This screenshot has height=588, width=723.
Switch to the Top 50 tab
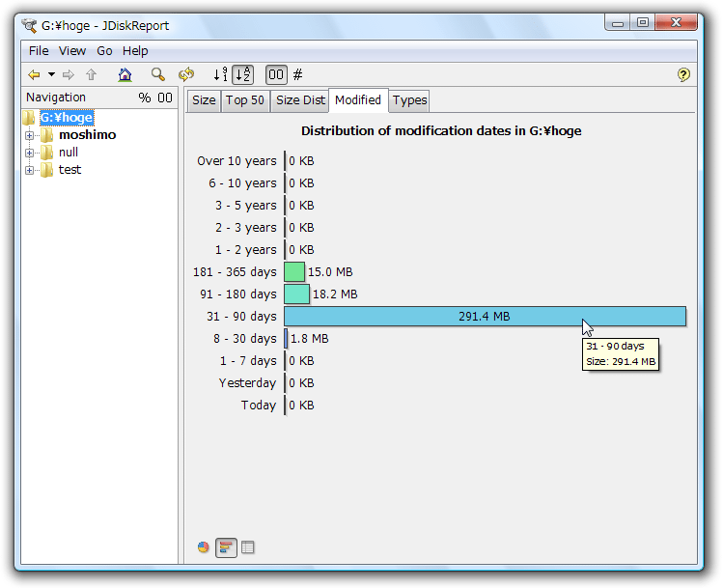click(x=245, y=100)
